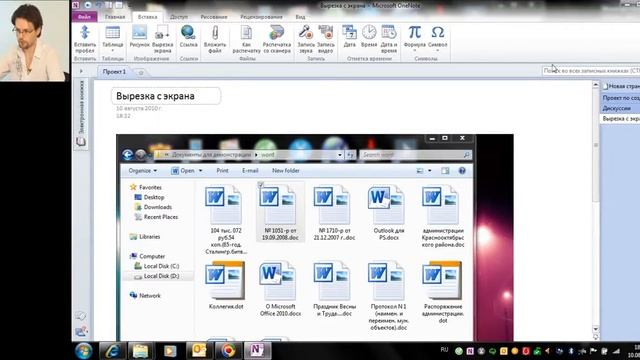This screenshot has height=360, width=640.
Task: Click the purple OneNote icon in system tray
Action: coord(470,351)
